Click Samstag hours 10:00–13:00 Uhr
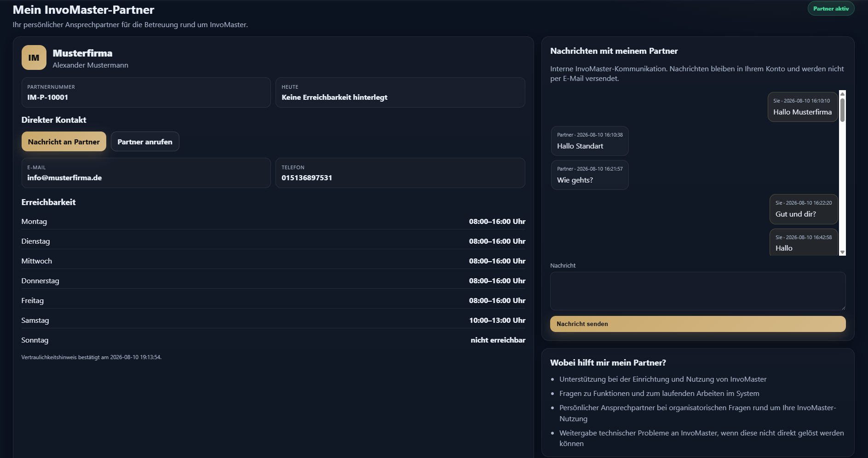Screen dimensions: 868x458 [497, 320]
